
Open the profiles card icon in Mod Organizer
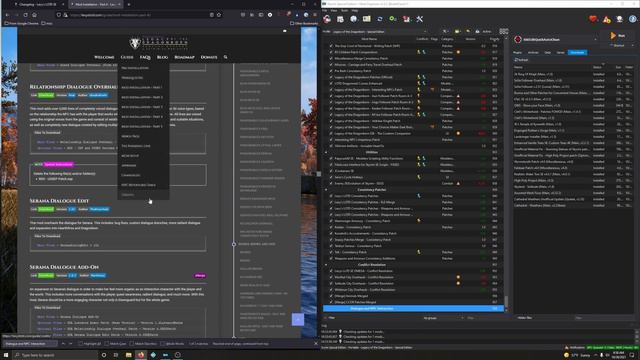click(367, 19)
